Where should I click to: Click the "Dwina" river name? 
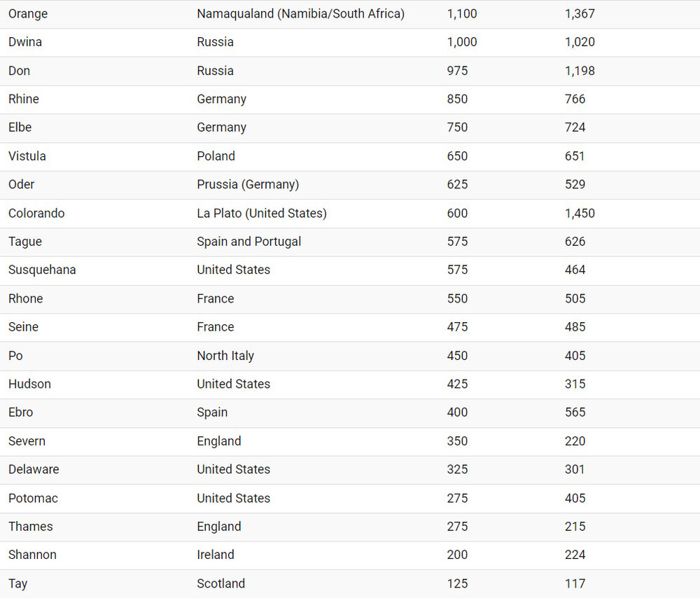[x=25, y=42]
